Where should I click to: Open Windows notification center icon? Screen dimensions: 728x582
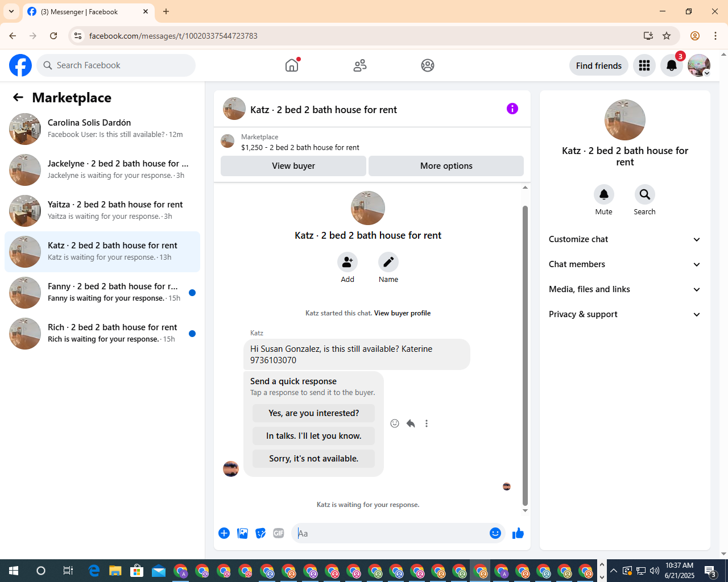710,571
